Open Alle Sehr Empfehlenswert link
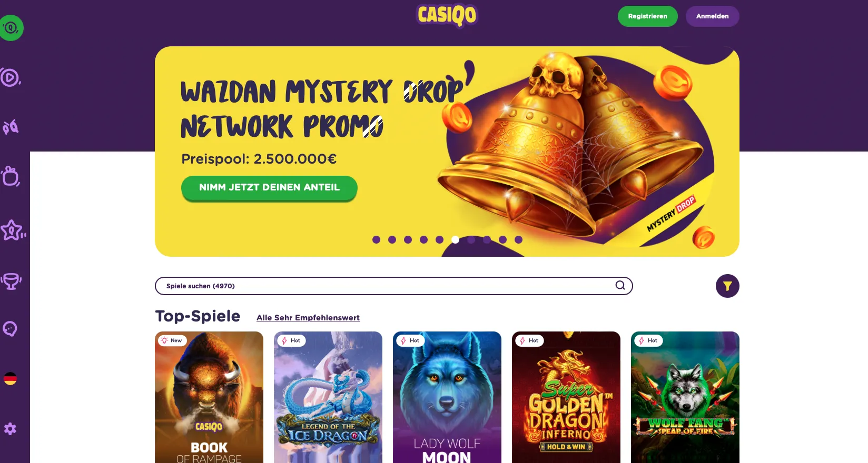This screenshot has height=463, width=868. [x=308, y=318]
